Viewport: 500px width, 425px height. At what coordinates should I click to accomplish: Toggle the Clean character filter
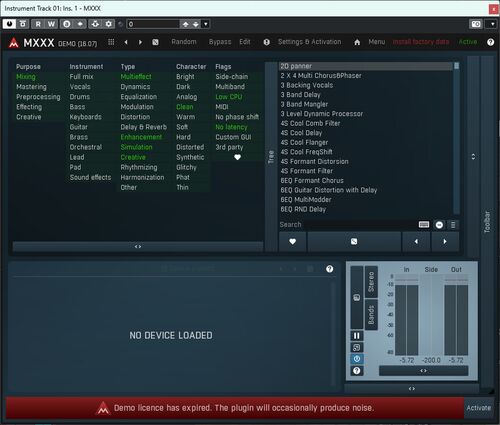tap(184, 107)
